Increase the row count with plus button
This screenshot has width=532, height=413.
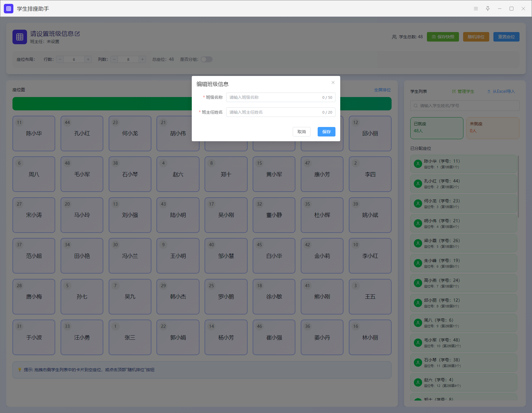click(88, 59)
